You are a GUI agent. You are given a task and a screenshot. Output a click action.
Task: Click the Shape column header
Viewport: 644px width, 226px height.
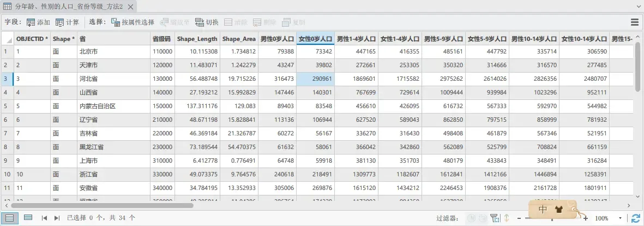[64, 39]
